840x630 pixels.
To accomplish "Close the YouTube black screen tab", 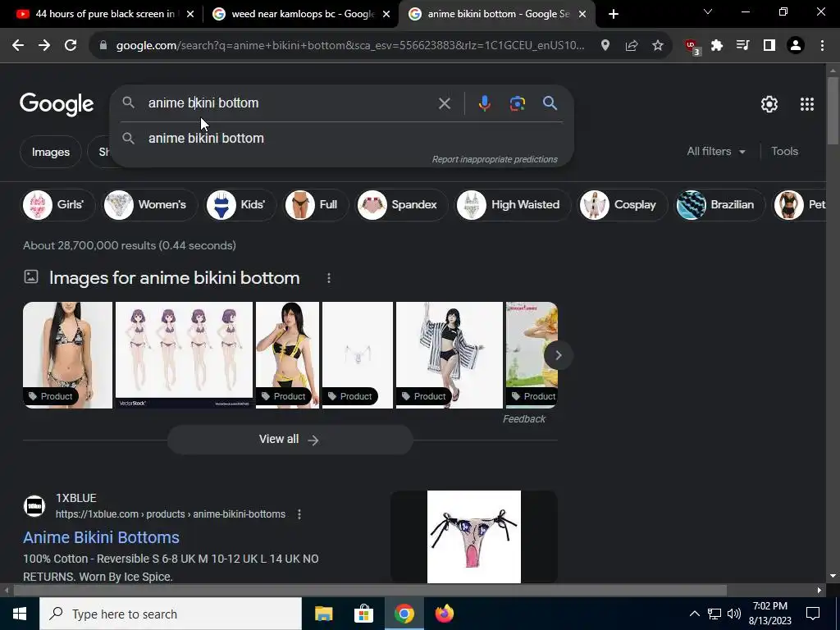I will point(190,14).
